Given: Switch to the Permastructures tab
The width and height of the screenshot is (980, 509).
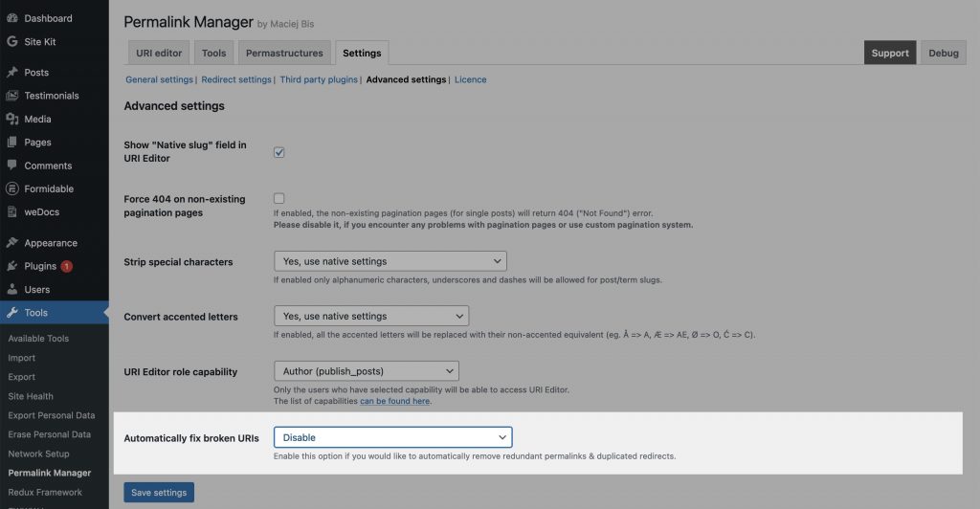Looking at the screenshot, I should click(x=284, y=53).
